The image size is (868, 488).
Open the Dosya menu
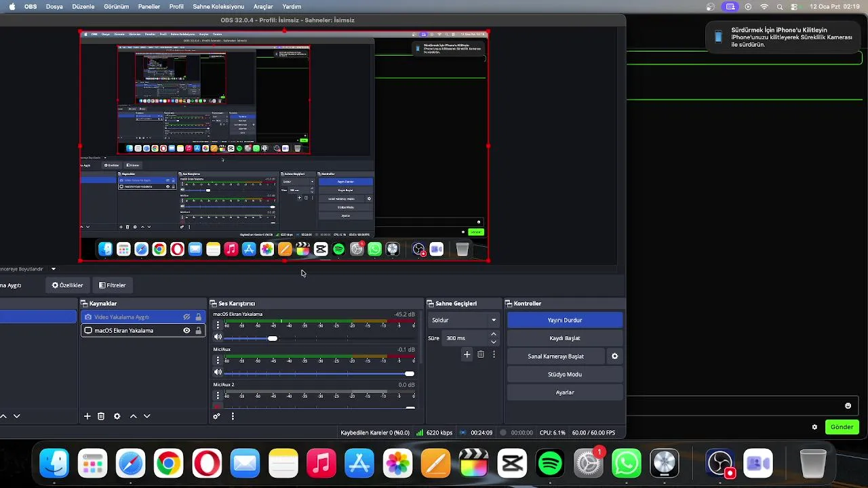tap(54, 7)
